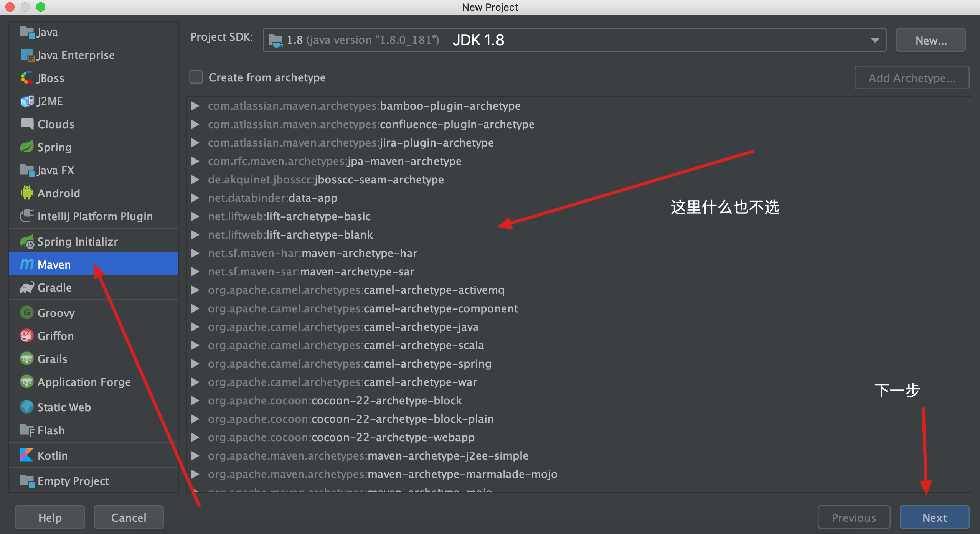This screenshot has height=534, width=980.
Task: Select the Griffon red icon
Action: [27, 336]
